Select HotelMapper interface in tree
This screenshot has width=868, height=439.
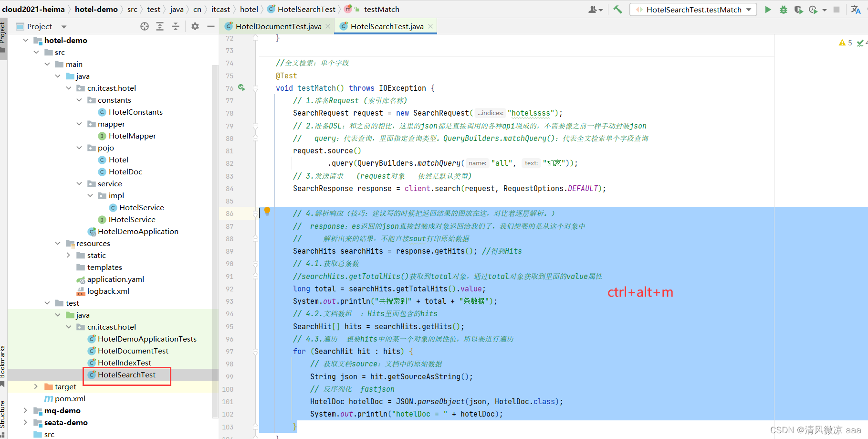coord(127,136)
